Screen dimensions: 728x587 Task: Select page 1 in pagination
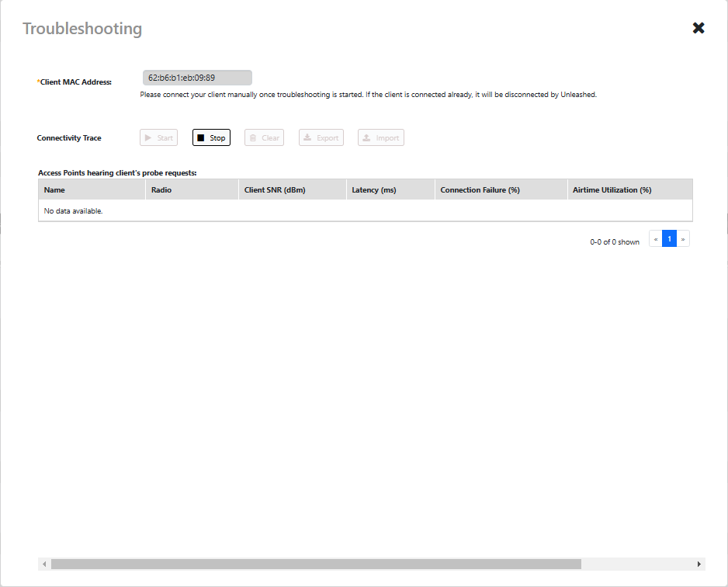click(669, 239)
